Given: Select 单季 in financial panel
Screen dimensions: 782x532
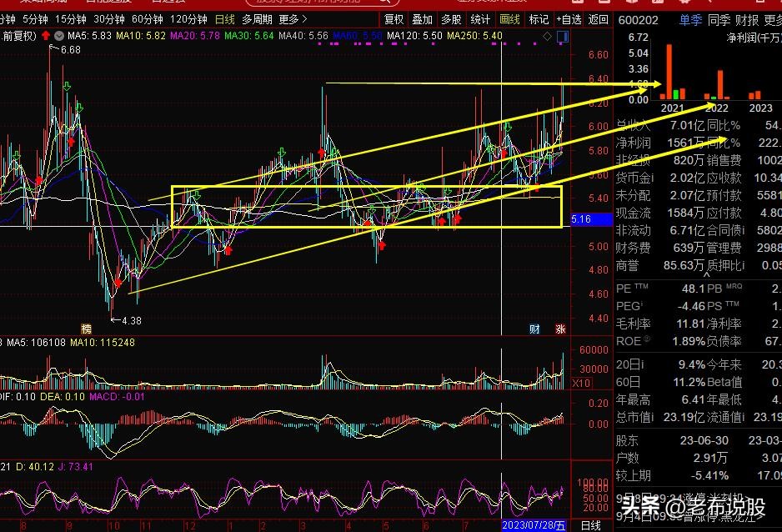Looking at the screenshot, I should [690, 21].
